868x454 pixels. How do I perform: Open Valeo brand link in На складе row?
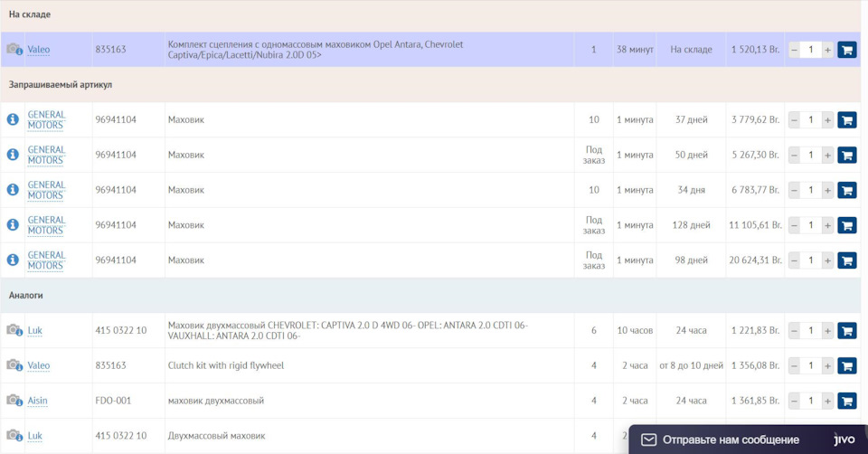click(x=39, y=49)
